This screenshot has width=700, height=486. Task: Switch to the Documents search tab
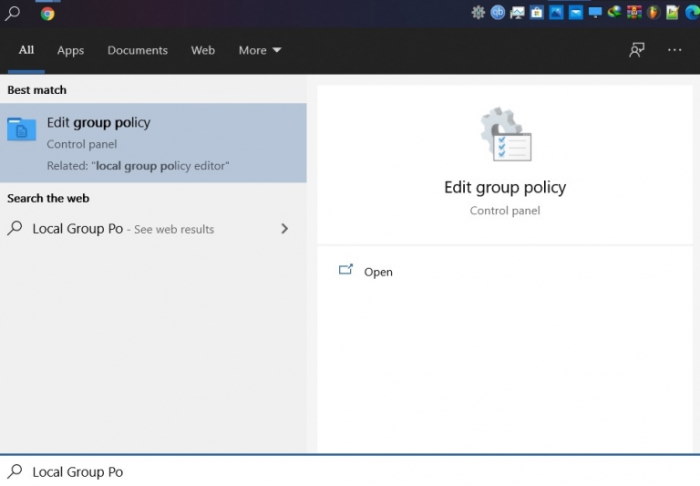coord(138,50)
